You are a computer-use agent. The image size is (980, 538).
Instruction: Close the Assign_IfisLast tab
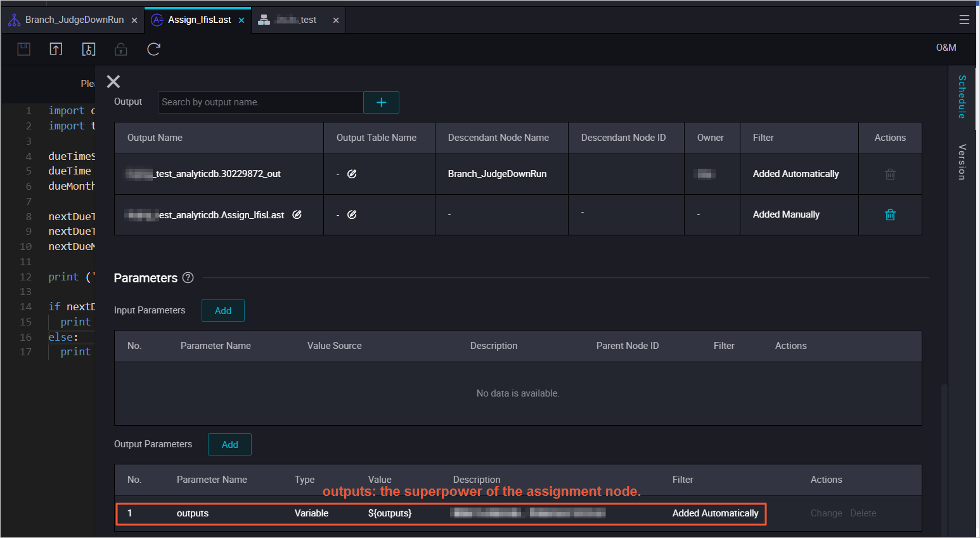tap(242, 20)
